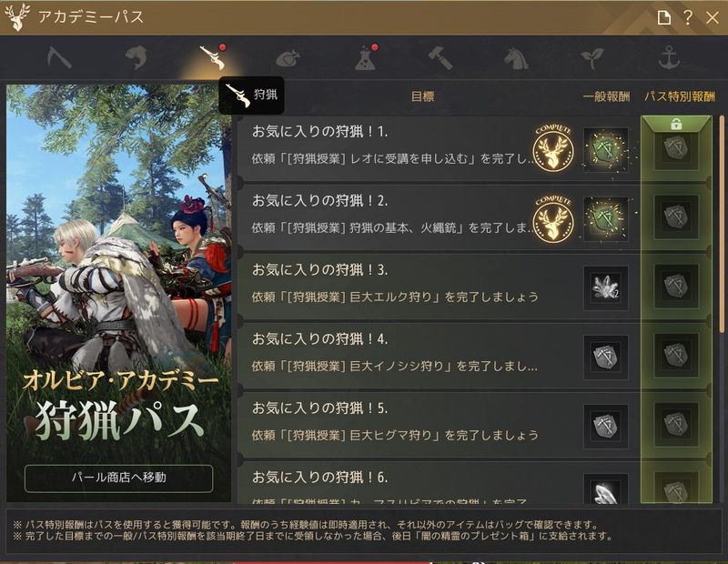Open the help question mark icon

click(688, 17)
